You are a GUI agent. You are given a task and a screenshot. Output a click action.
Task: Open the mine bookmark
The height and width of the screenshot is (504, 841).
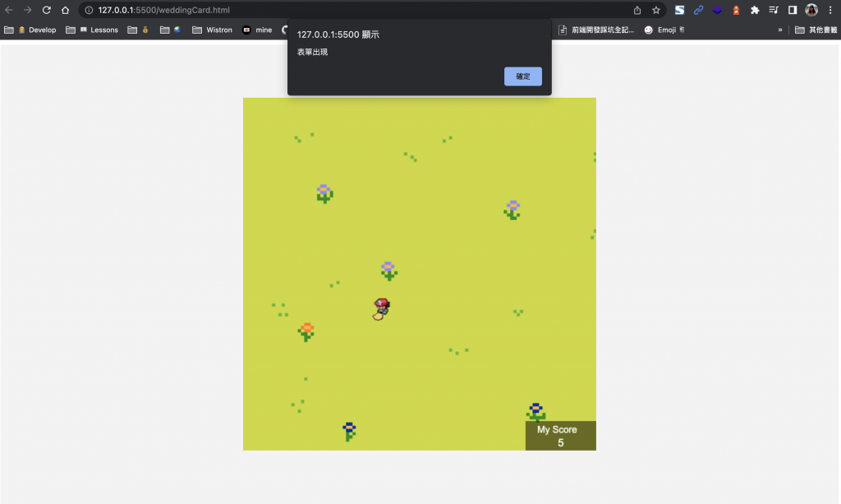pyautogui.click(x=257, y=30)
